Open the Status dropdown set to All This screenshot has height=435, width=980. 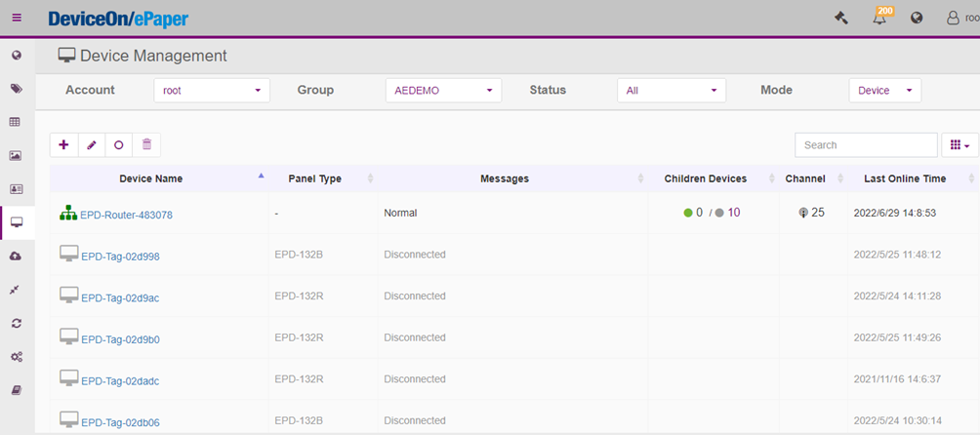(x=671, y=91)
